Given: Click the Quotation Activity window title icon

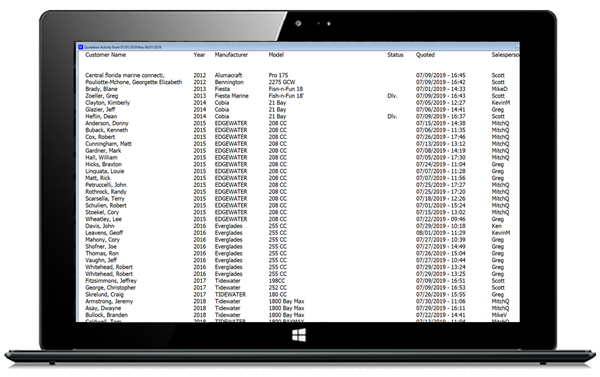Looking at the screenshot, I should coord(81,47).
